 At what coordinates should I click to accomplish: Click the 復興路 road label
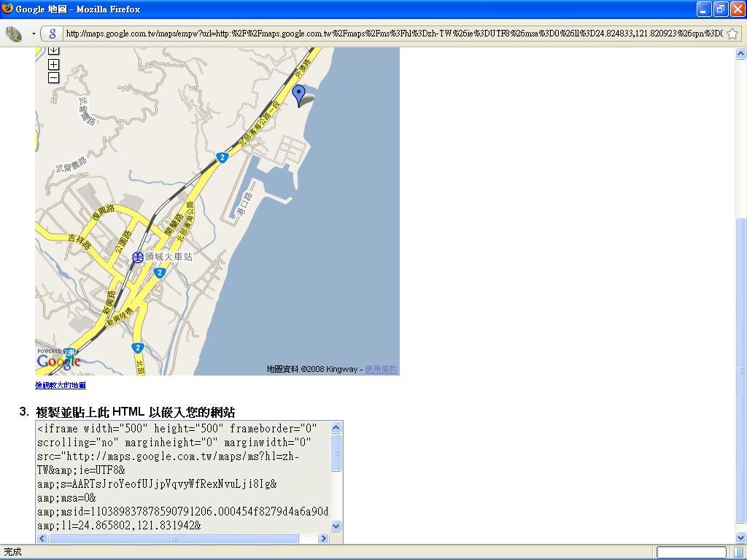pyautogui.click(x=104, y=212)
